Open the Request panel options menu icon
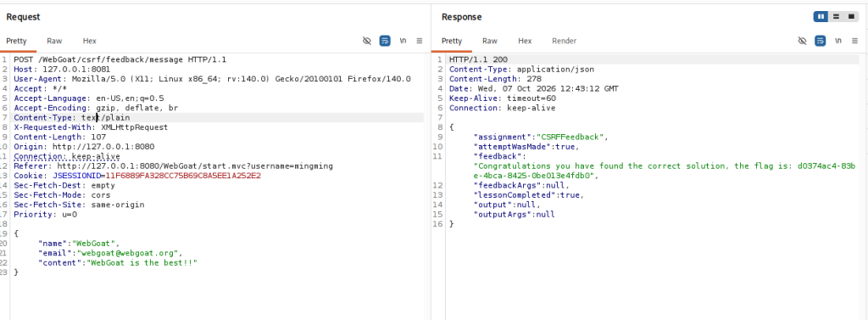This screenshot has height=320, width=868. (420, 41)
